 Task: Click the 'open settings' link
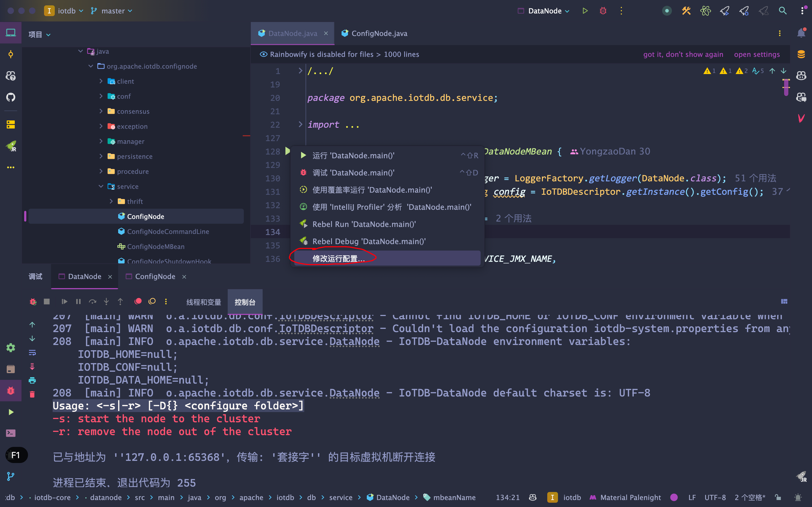coord(757,54)
